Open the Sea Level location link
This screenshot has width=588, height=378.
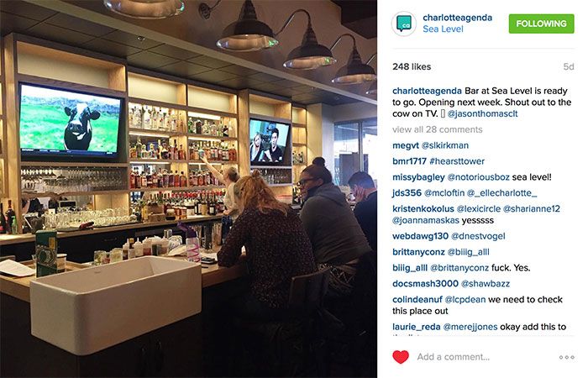pos(443,29)
